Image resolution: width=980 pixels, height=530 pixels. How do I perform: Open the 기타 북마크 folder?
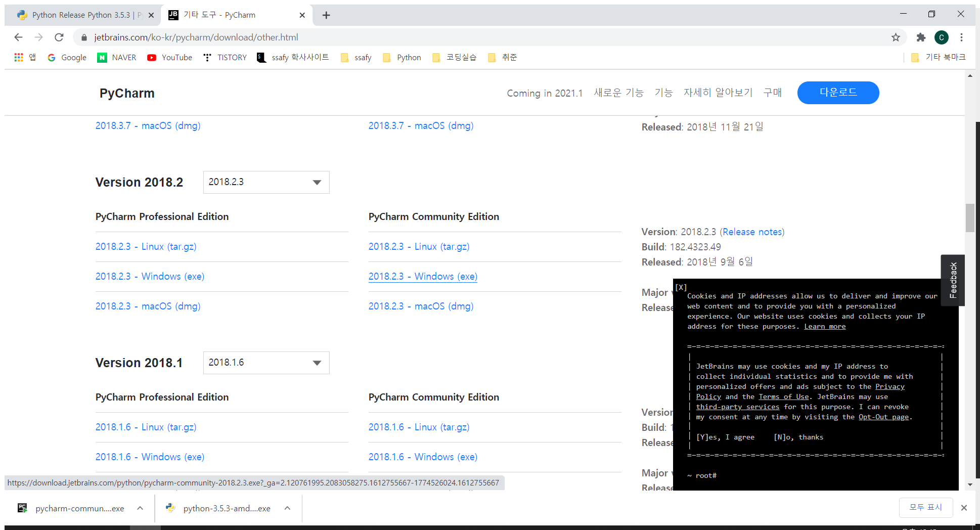pos(939,57)
